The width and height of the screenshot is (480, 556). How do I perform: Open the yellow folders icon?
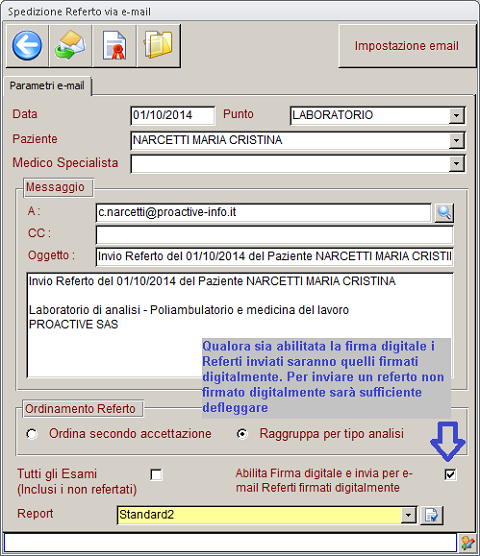(x=159, y=45)
